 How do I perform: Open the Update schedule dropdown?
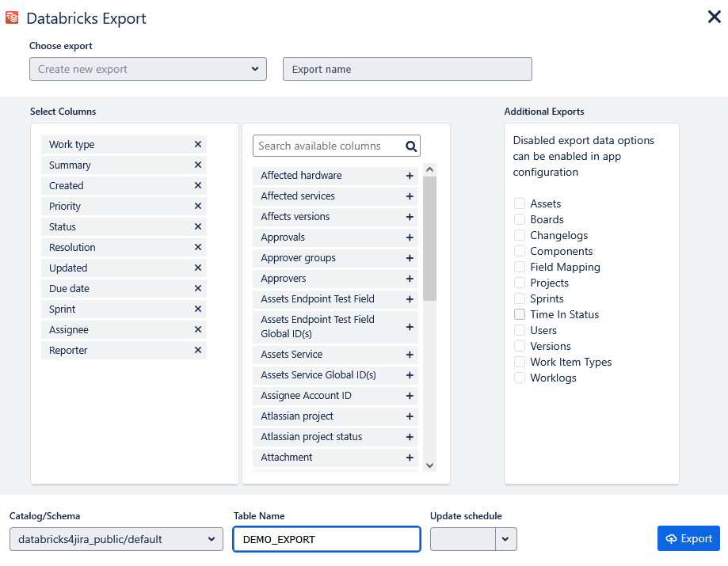click(506, 539)
